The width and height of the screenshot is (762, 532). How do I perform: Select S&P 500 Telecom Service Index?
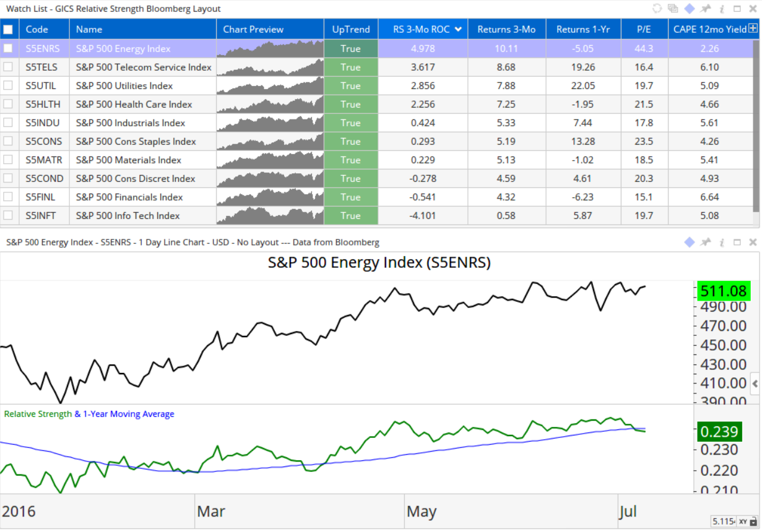[144, 67]
